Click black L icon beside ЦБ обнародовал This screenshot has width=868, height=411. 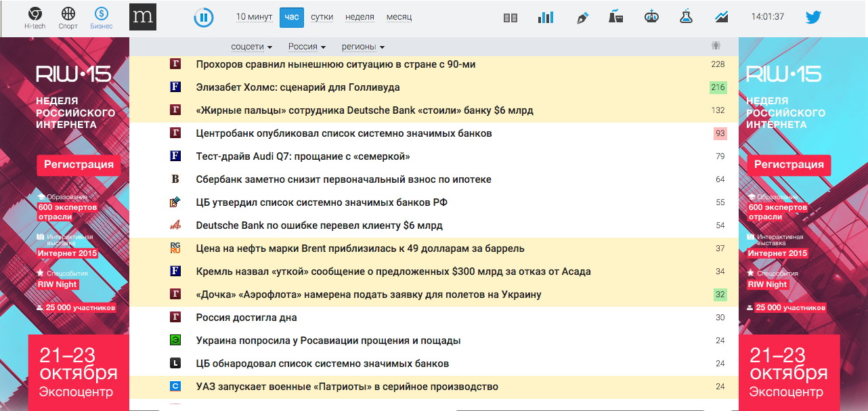pyautogui.click(x=175, y=364)
